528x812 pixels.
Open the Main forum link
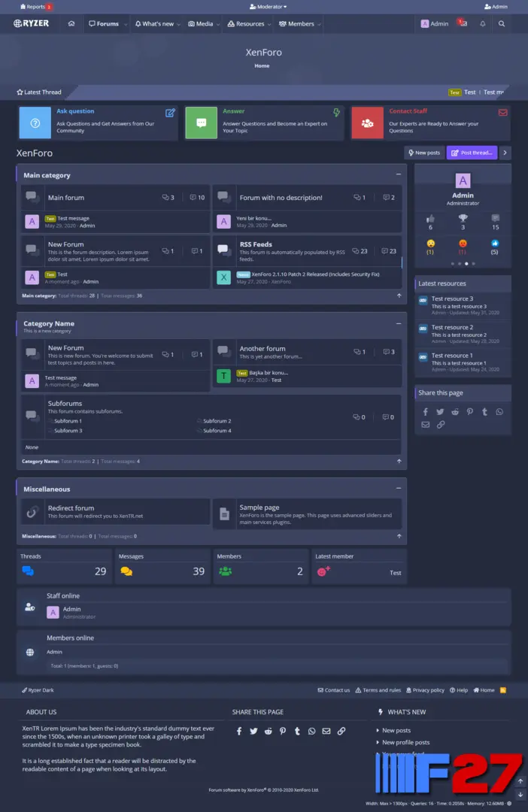point(65,197)
